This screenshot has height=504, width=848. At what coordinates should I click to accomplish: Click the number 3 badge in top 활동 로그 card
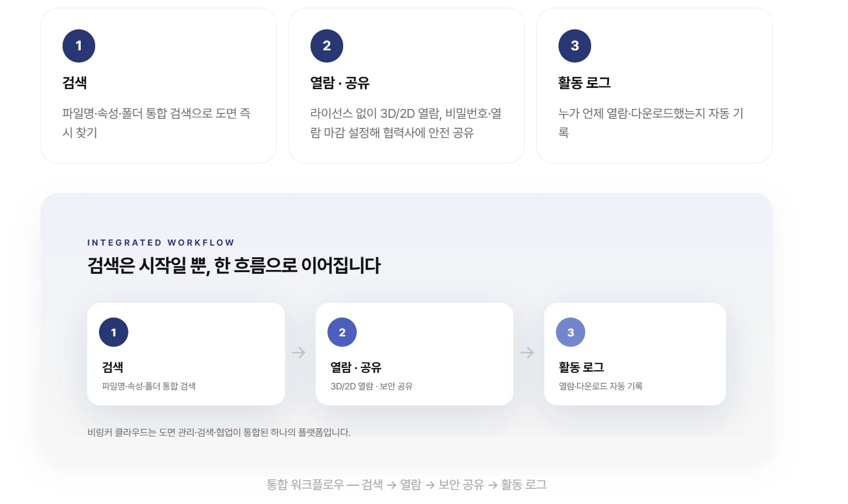coord(575,46)
